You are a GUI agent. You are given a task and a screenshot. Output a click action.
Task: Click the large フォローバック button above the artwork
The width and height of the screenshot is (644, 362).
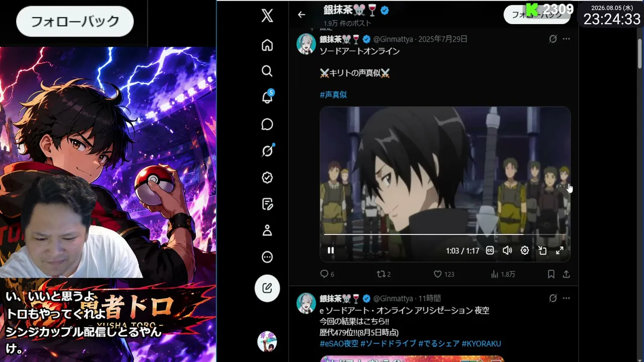75,21
